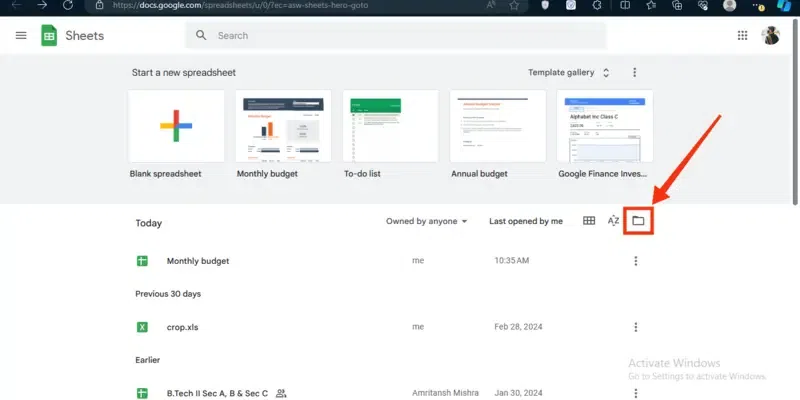Open more options next to Template gallery
Viewport: 800px width, 400px height.
(x=634, y=72)
